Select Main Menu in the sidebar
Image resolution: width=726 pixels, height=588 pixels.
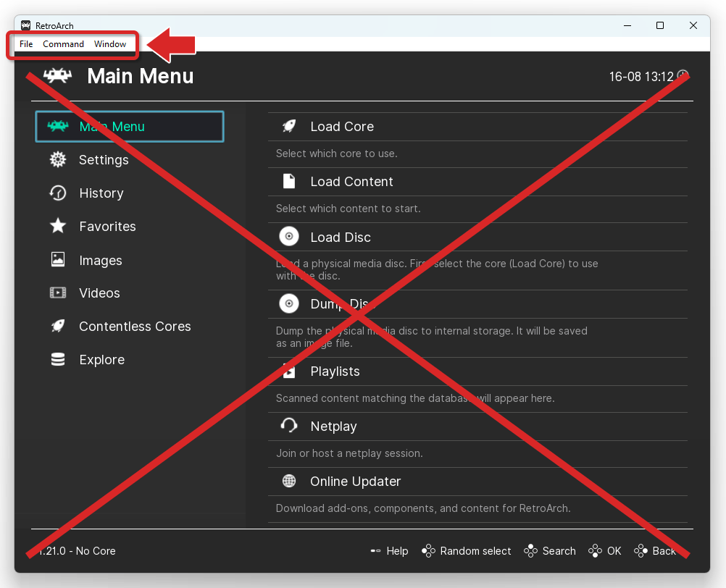pos(130,126)
